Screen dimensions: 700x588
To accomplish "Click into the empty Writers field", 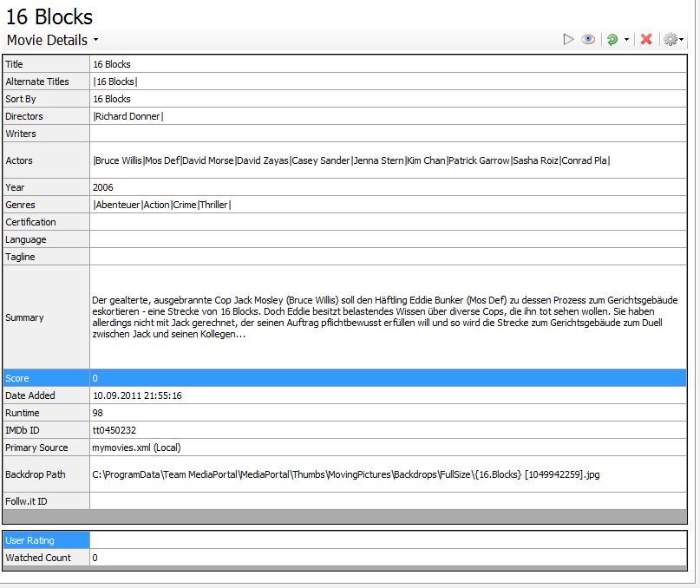I will pyautogui.click(x=388, y=134).
